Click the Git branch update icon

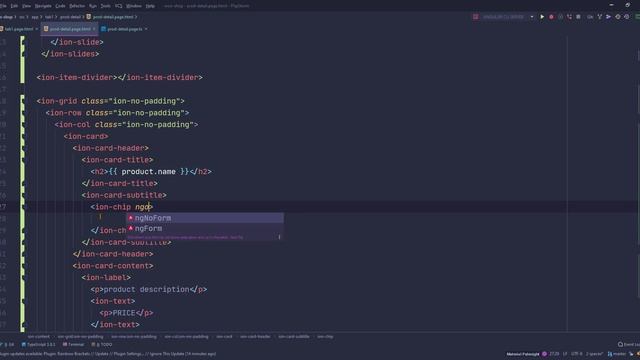click(600, 17)
